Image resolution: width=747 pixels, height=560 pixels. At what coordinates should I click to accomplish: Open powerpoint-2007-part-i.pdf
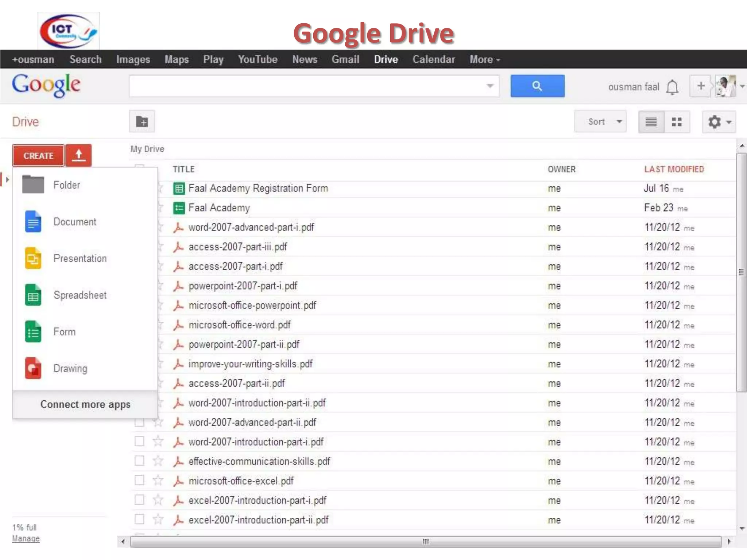tap(243, 286)
